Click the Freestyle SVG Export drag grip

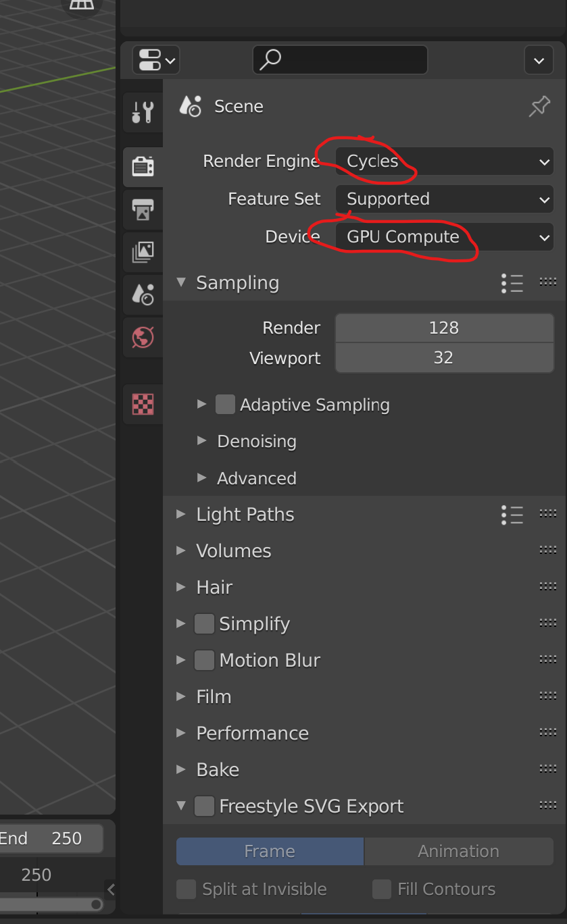pos(547,806)
